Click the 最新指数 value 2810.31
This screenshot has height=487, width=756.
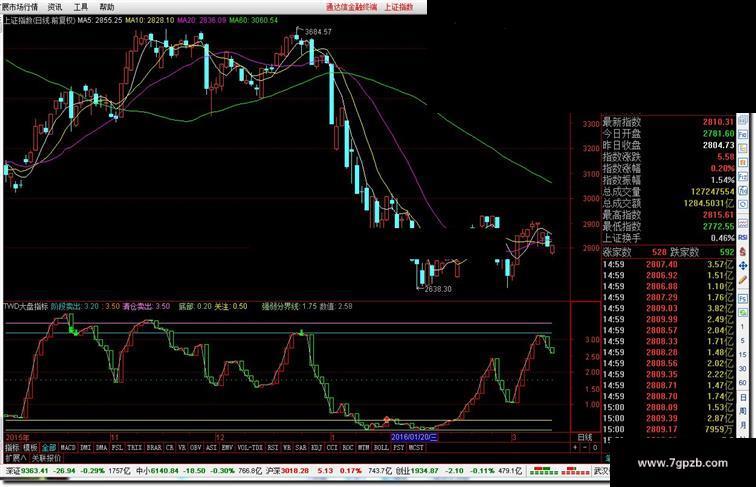(718, 122)
